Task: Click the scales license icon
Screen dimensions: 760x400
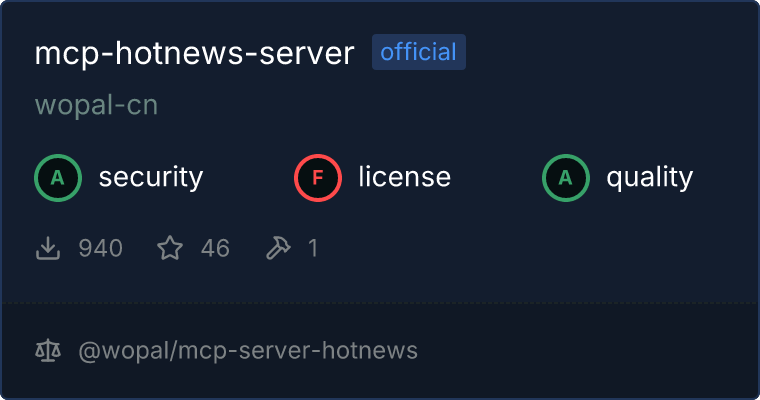Action: coord(48,351)
